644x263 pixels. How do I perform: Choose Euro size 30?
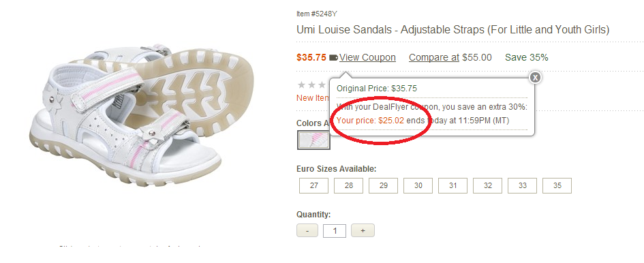click(x=418, y=186)
